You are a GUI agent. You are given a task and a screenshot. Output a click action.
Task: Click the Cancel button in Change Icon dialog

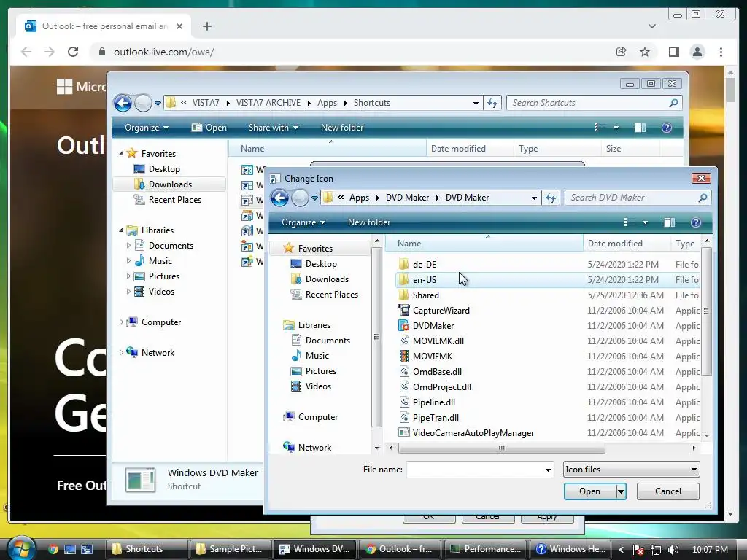[668, 491]
